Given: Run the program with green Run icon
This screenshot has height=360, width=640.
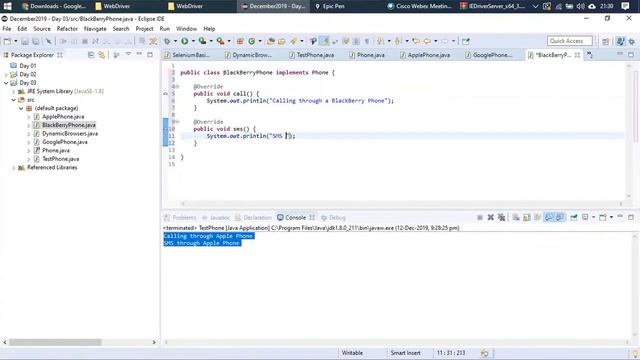Looking at the screenshot, I should (x=184, y=41).
